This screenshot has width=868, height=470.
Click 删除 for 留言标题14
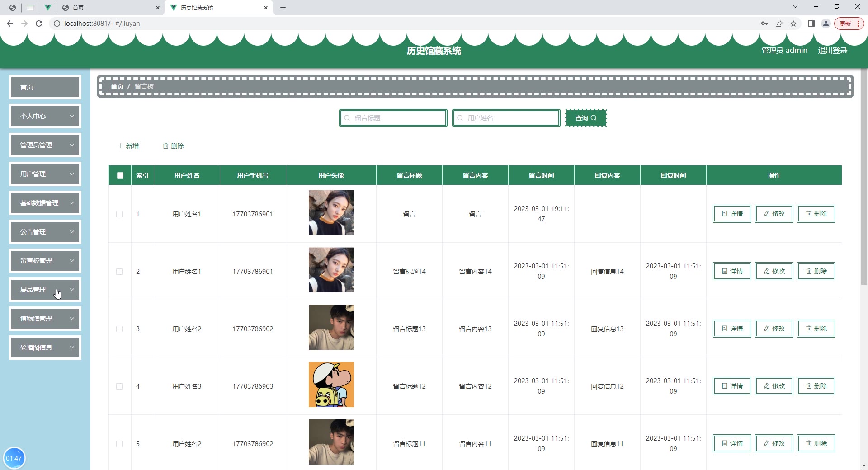pos(816,271)
